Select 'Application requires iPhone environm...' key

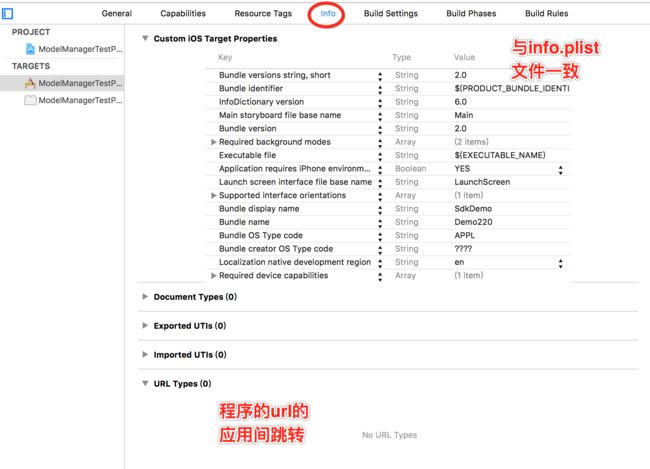pos(294,168)
